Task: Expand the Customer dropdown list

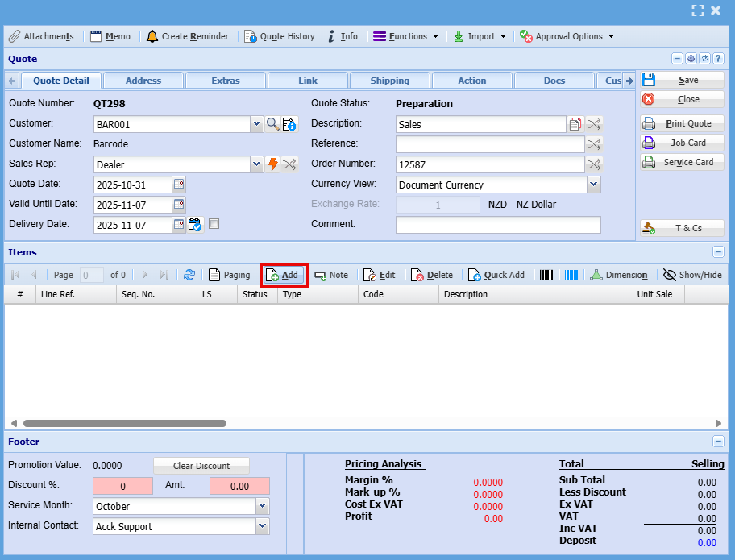Action: (x=257, y=124)
